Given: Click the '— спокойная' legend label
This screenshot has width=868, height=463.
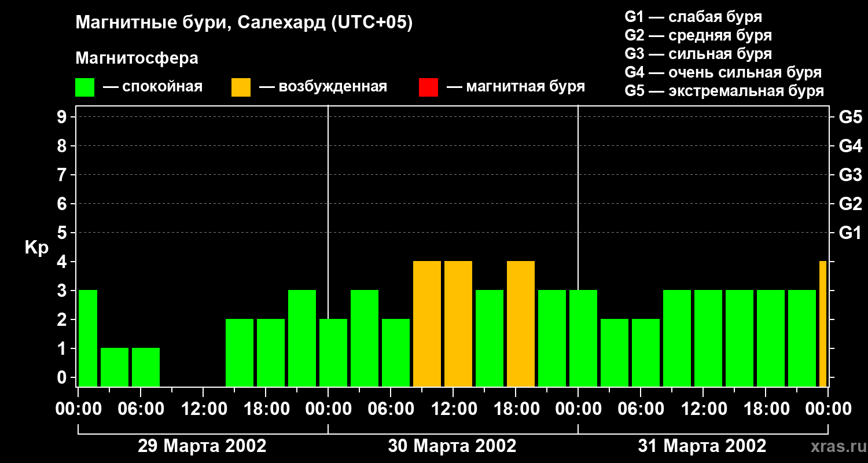Looking at the screenshot, I should pyautogui.click(x=153, y=87).
